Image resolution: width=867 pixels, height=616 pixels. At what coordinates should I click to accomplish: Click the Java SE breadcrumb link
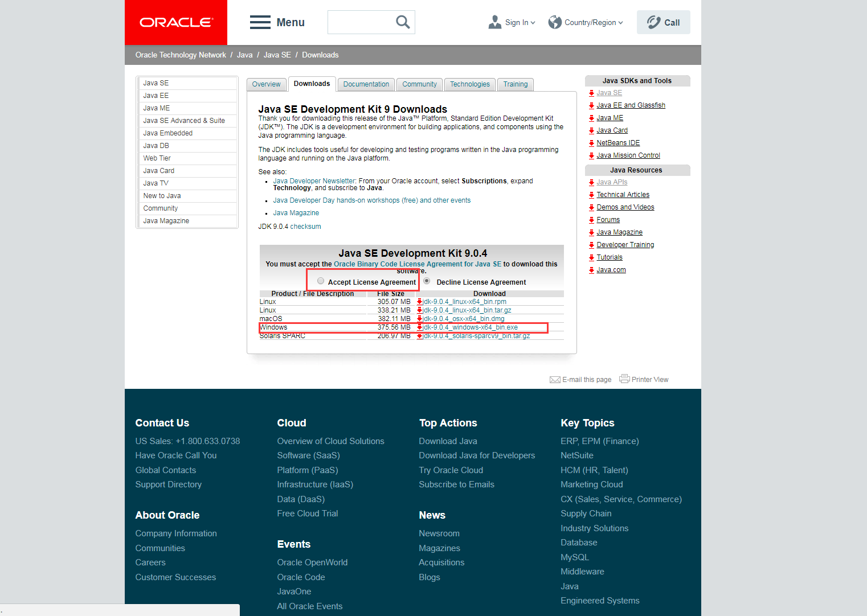(277, 55)
